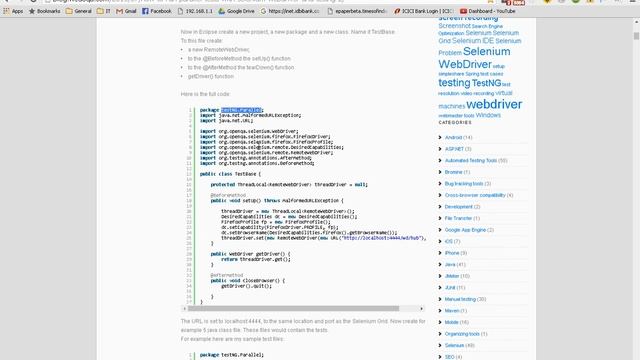Click arrow bullet beside iOS category

pos(440,242)
